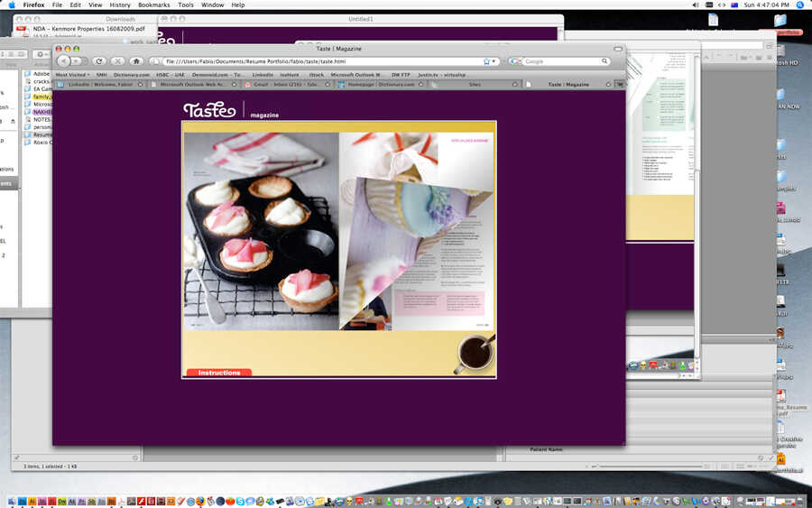Open the Firefox home page button
The width and height of the screenshot is (812, 508).
click(136, 61)
